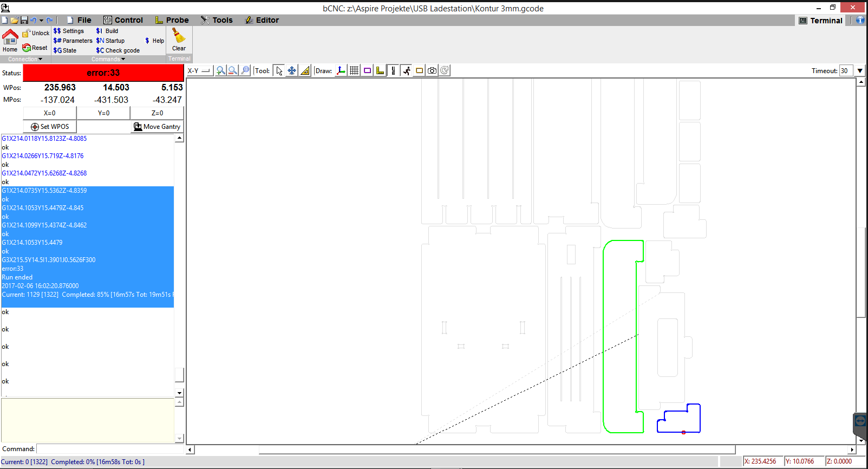Click the X=0 zero button
Viewport: 868px width, 469px height.
(x=50, y=113)
